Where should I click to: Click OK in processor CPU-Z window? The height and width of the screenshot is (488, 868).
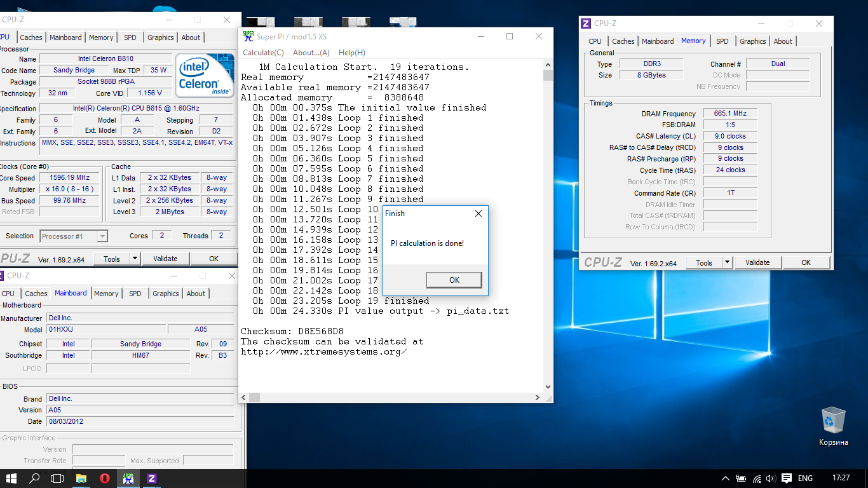point(214,259)
